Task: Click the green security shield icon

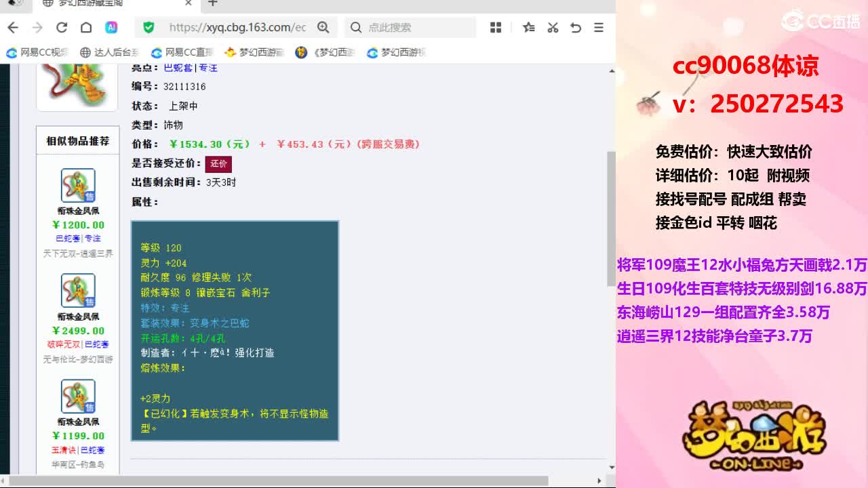Action: 149,27
